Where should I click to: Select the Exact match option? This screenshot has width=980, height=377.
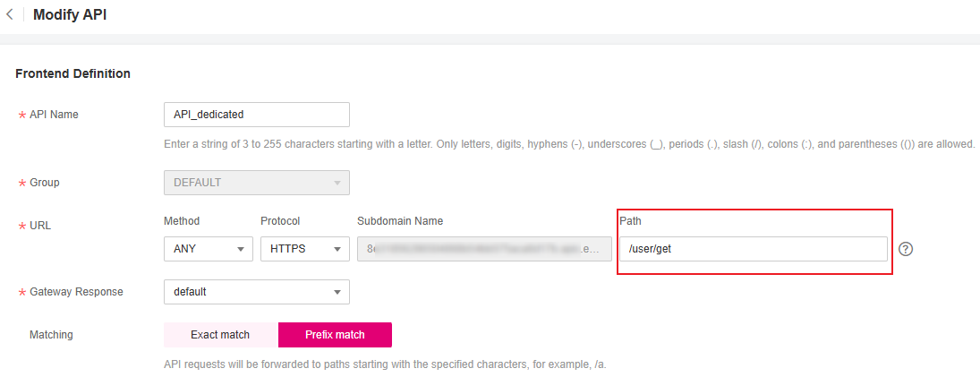220,335
